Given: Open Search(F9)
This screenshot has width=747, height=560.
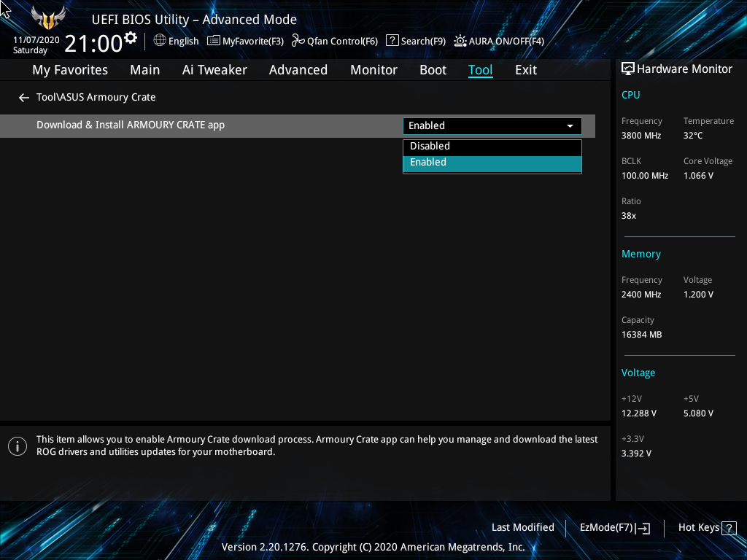Looking at the screenshot, I should tap(416, 41).
